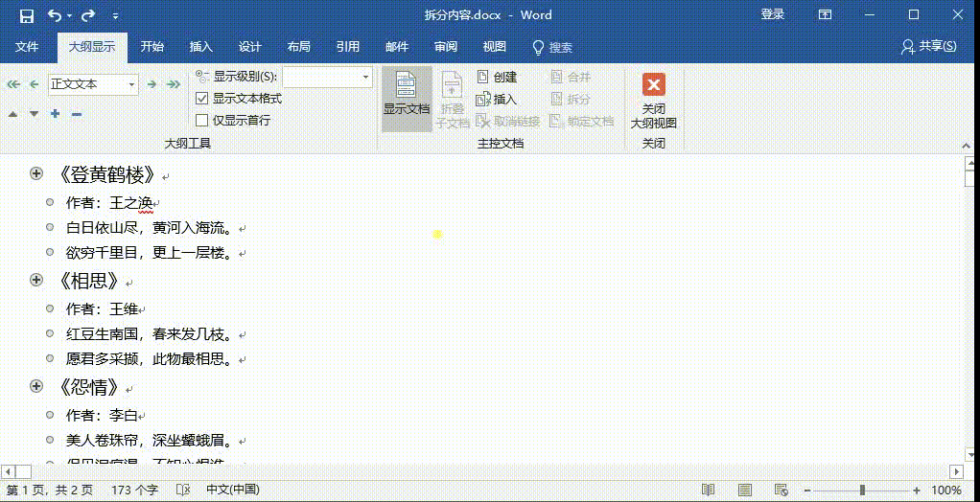Click 取消链接 in master document group
Screen dimensions: 980x502
(x=507, y=121)
